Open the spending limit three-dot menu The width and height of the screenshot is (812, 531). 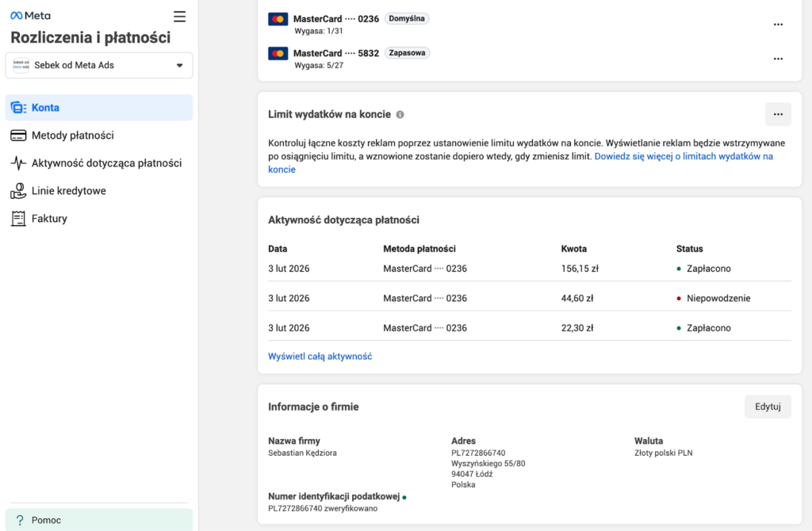(x=778, y=114)
